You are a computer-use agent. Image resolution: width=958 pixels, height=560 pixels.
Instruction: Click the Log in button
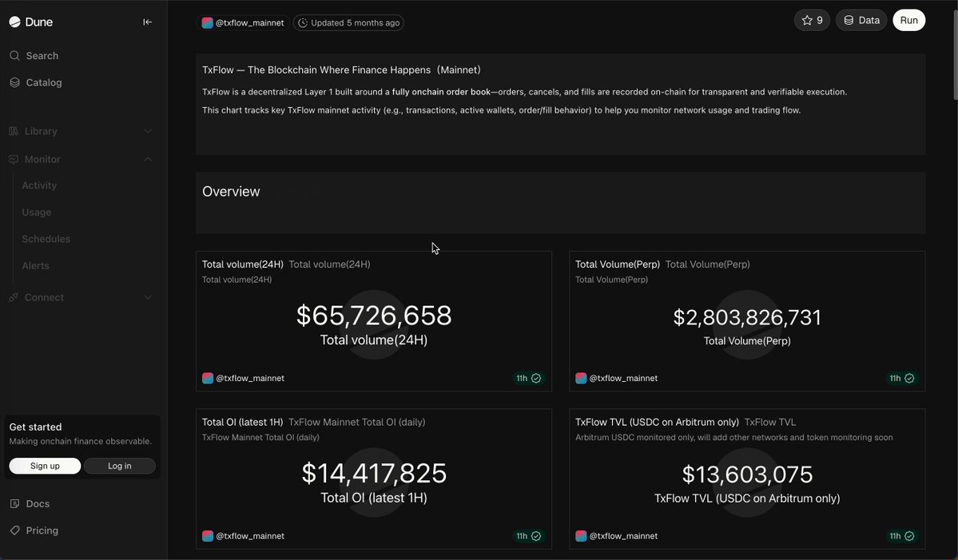120,466
